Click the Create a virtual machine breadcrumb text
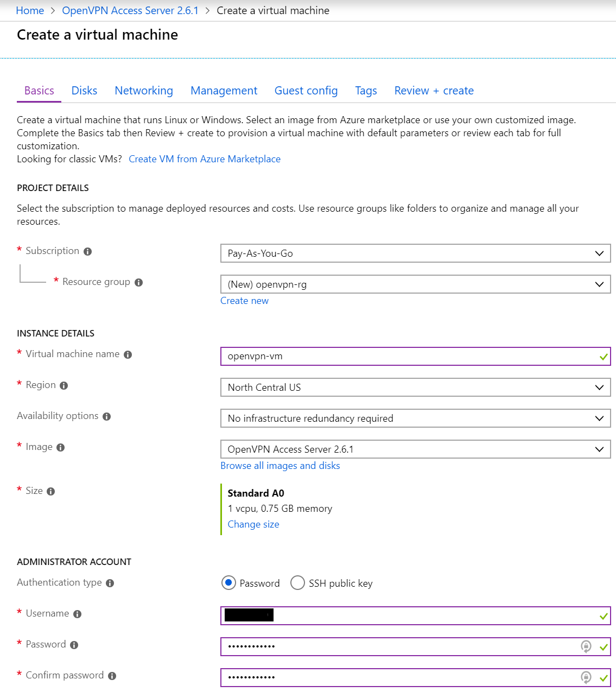 [x=273, y=10]
